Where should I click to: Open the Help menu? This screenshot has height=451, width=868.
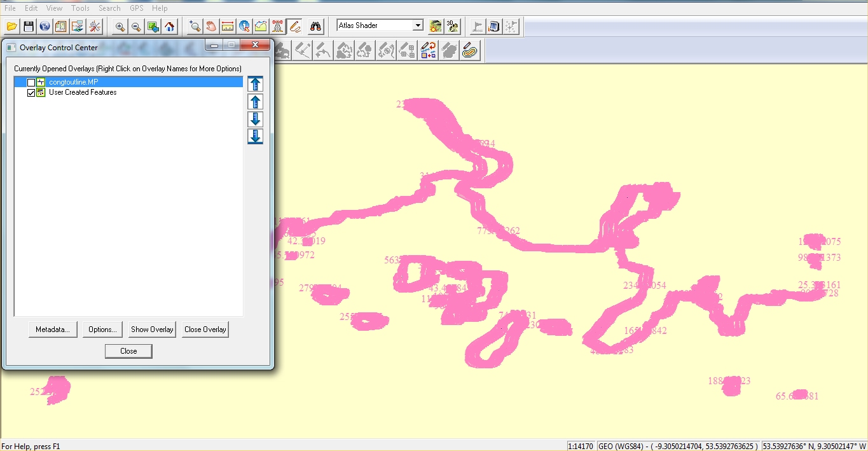tap(160, 8)
